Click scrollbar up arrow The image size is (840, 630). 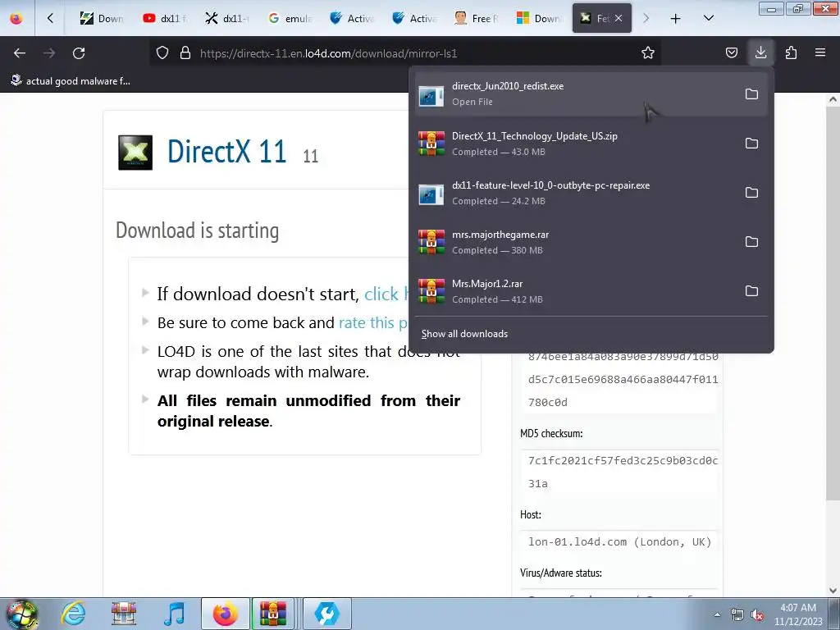[833, 99]
